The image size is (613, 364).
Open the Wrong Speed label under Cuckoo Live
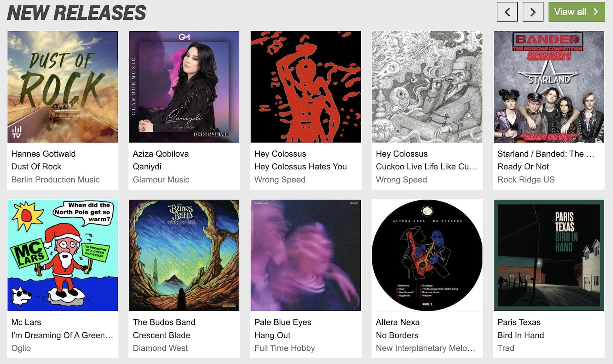tap(401, 180)
